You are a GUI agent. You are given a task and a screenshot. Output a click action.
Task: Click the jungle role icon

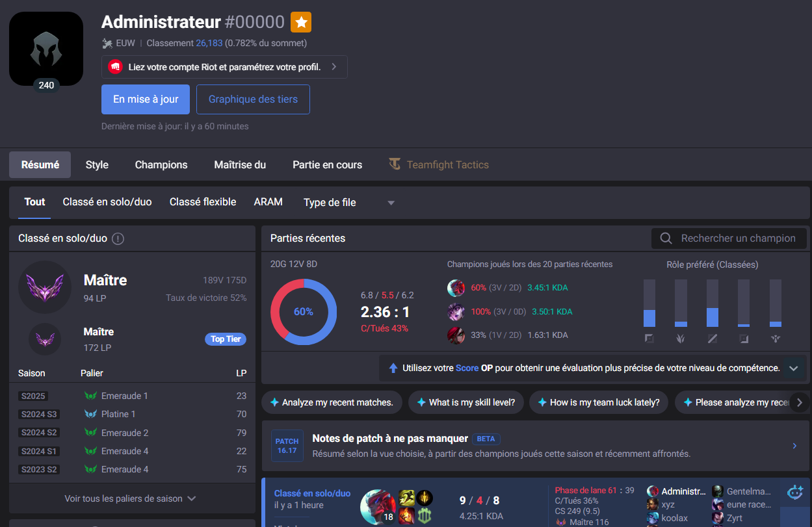point(681,339)
